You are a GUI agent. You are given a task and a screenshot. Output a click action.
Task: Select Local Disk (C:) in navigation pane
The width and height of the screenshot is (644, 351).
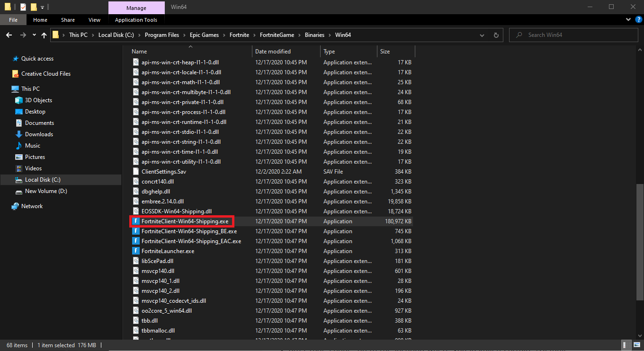click(61, 180)
